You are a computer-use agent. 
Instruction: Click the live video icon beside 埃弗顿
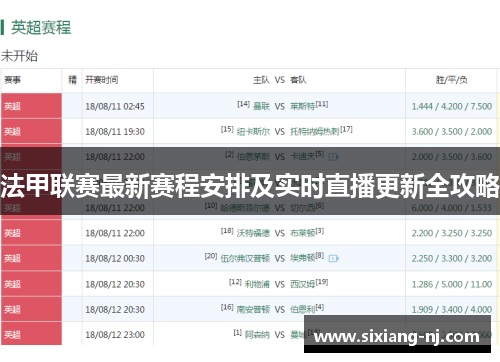333,258
